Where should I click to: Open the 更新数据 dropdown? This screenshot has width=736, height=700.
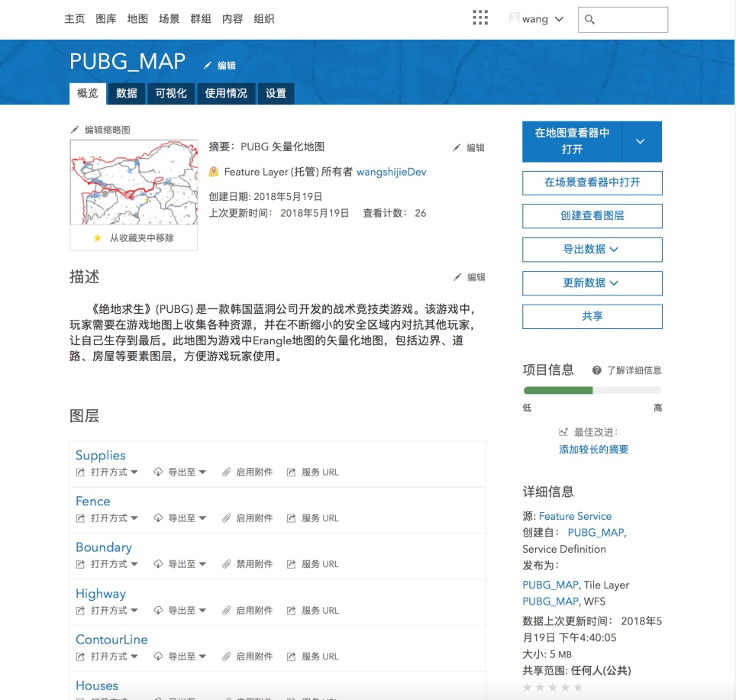point(592,283)
